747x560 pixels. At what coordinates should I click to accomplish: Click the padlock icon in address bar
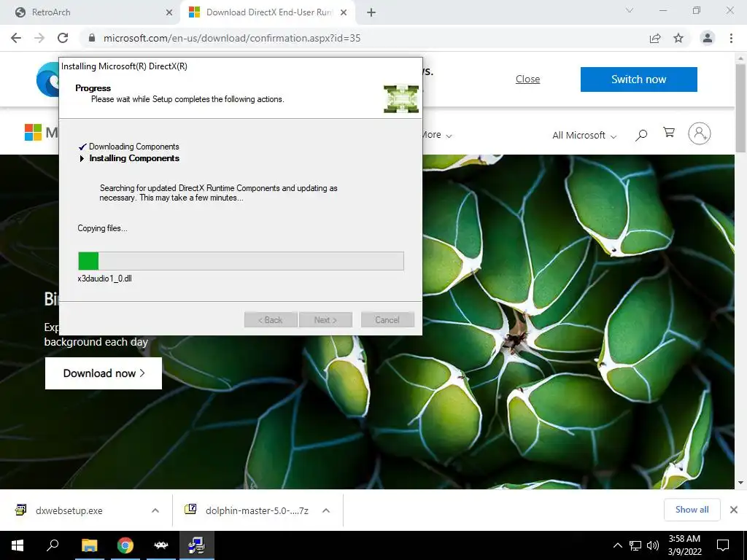click(x=92, y=38)
